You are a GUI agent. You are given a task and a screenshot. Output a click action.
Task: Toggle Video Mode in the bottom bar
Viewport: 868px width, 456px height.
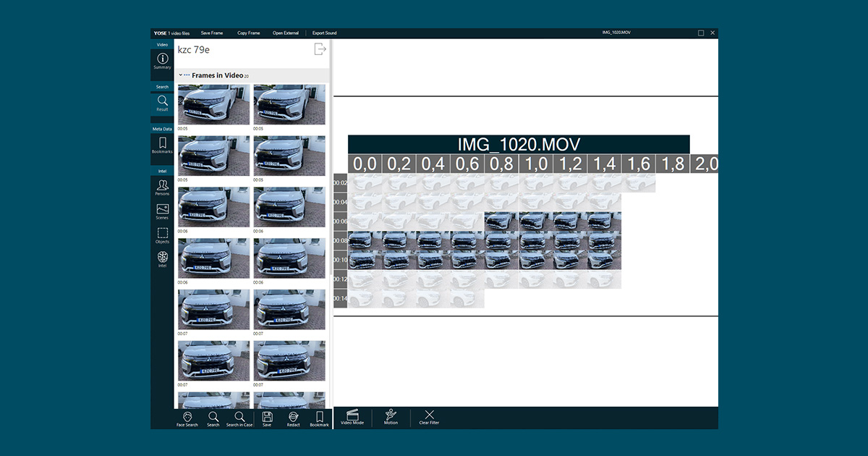click(352, 417)
